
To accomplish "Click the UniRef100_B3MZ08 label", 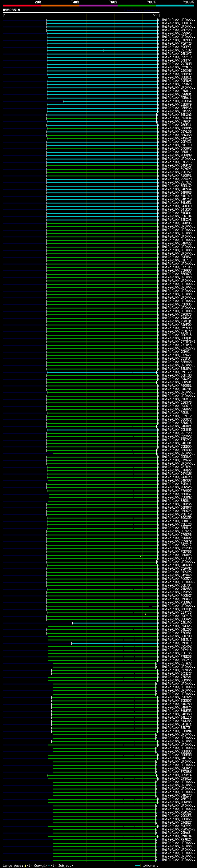I will coord(177,220).
